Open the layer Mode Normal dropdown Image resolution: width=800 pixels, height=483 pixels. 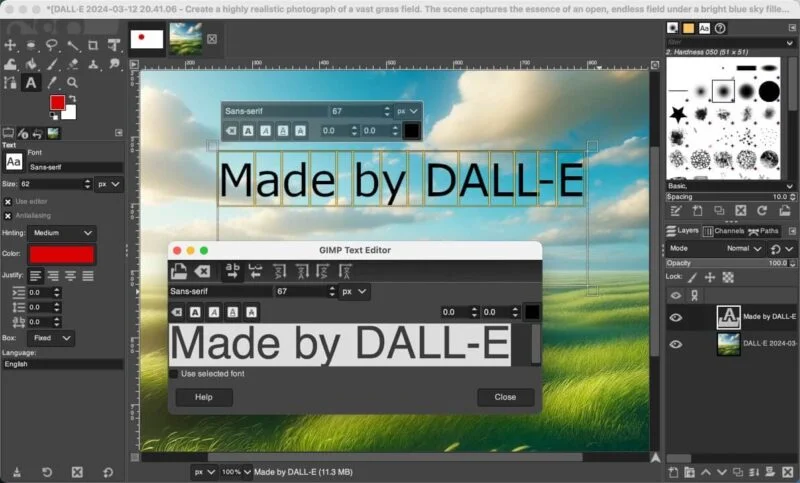point(744,248)
